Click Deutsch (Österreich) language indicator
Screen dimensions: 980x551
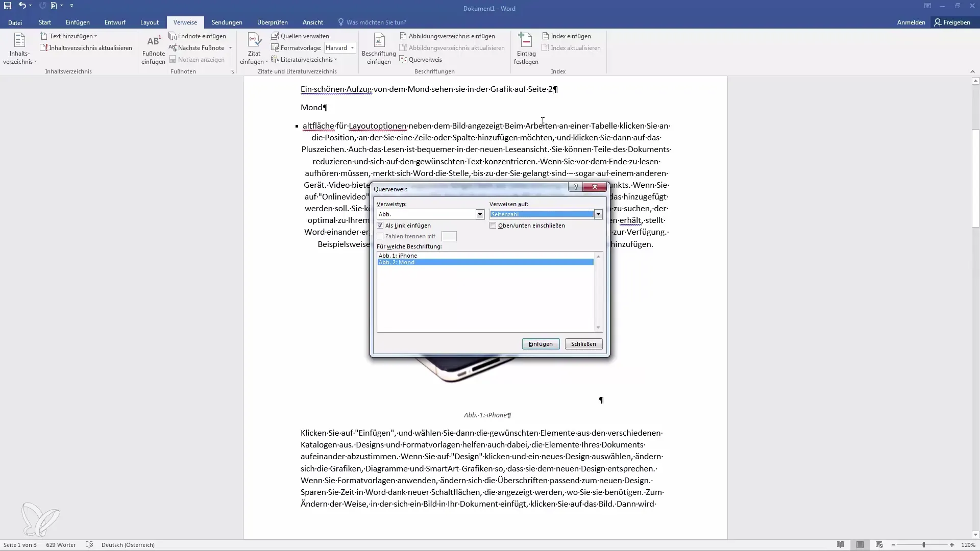[x=128, y=545]
